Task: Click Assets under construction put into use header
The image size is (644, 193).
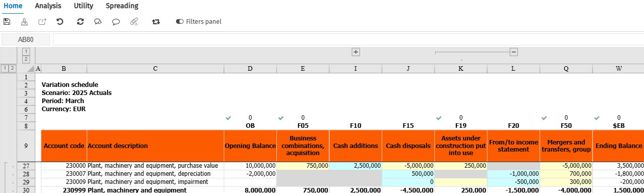Action: 461,146
